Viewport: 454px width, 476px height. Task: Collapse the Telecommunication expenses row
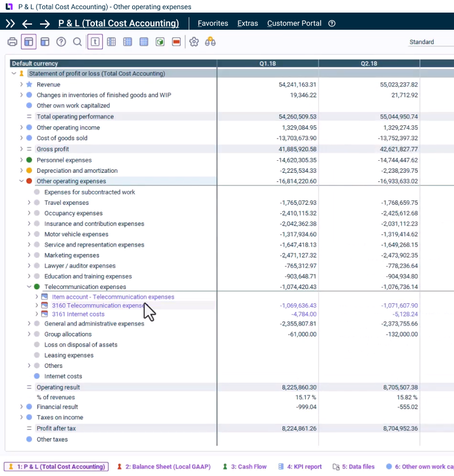point(29,287)
